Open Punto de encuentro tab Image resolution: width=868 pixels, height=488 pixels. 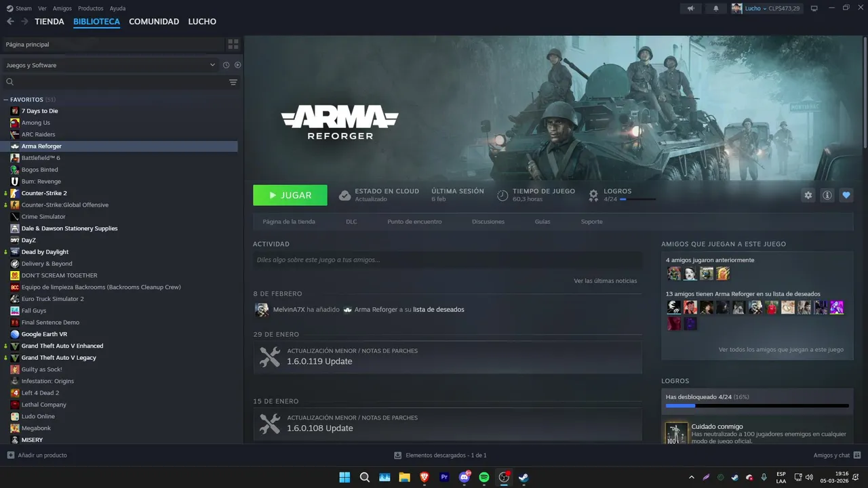pos(414,222)
